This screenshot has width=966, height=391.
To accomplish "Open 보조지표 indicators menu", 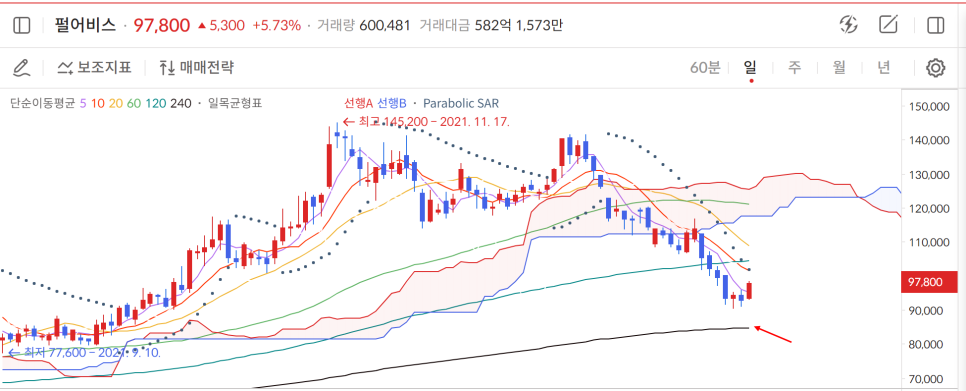I will pos(94,67).
